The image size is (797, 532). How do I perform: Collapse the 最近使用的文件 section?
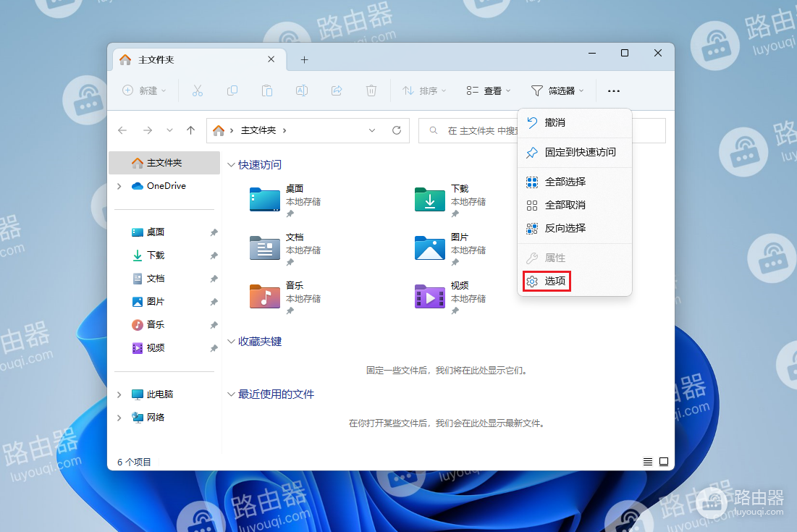click(231, 394)
